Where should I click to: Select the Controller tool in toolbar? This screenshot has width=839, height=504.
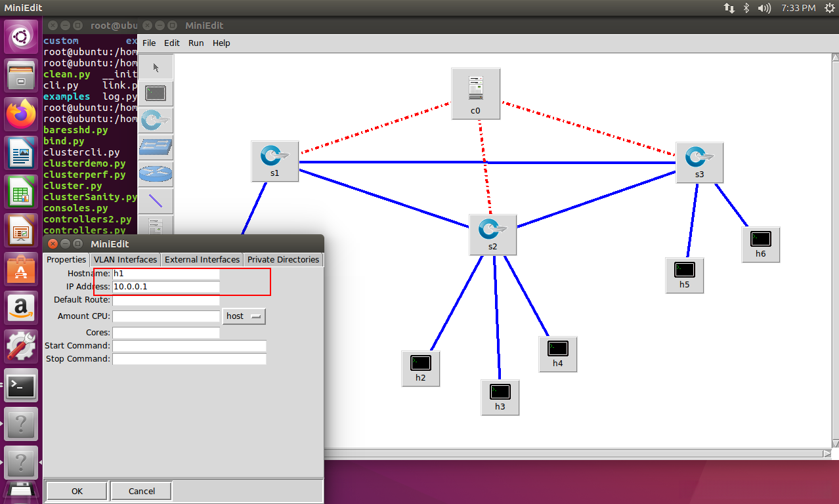[156, 225]
